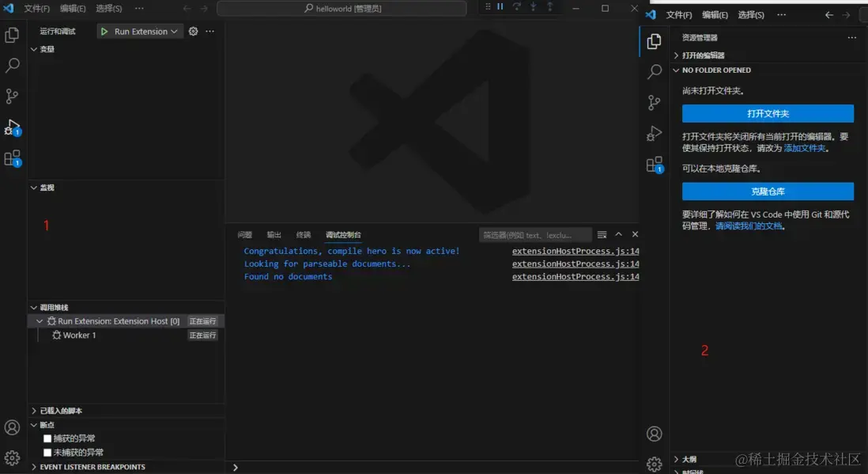868x474 pixels.
Task: Go back arrow in left window title bar
Action: click(187, 9)
